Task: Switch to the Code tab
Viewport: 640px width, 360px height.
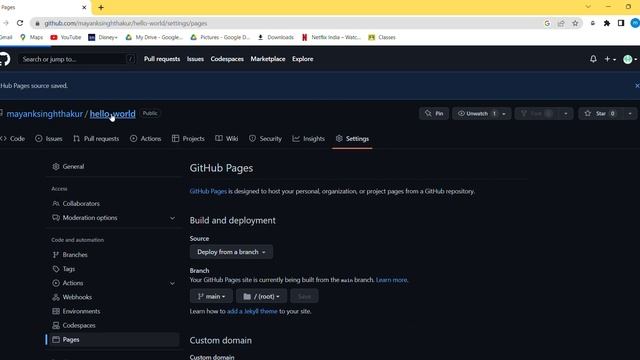Action: click(x=13, y=139)
